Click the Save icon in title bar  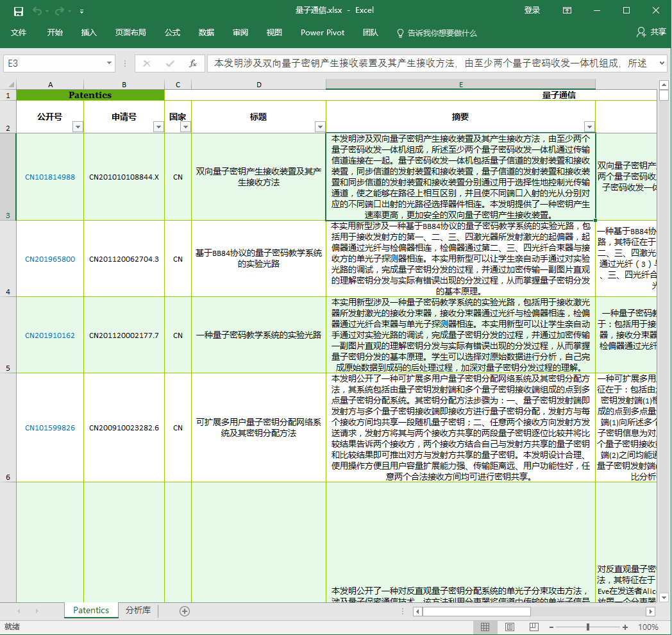coord(19,11)
